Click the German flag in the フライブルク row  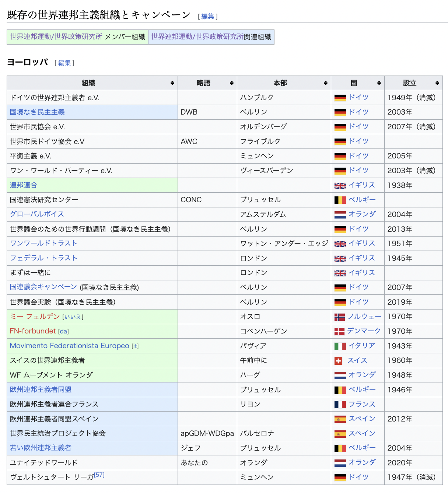coord(340,141)
